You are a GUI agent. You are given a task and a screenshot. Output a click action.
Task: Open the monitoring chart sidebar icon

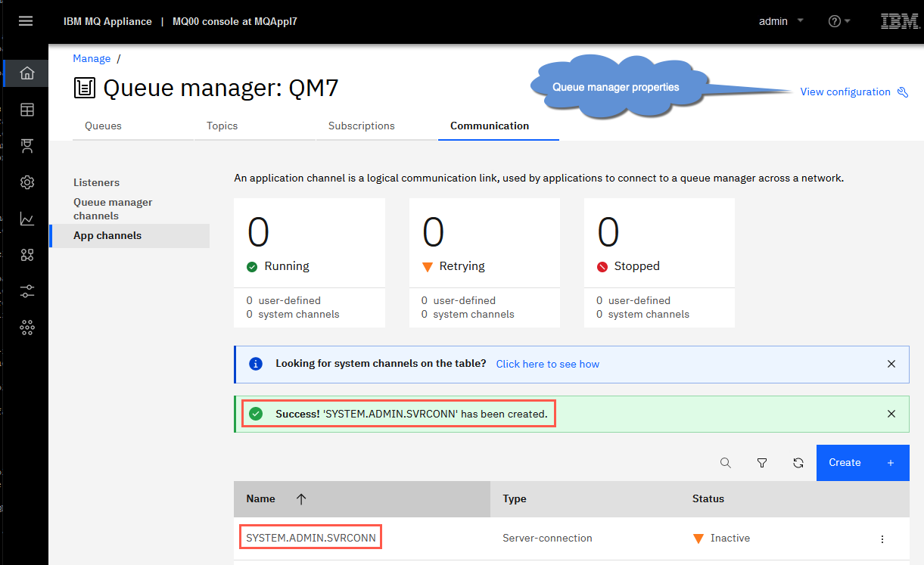(27, 219)
